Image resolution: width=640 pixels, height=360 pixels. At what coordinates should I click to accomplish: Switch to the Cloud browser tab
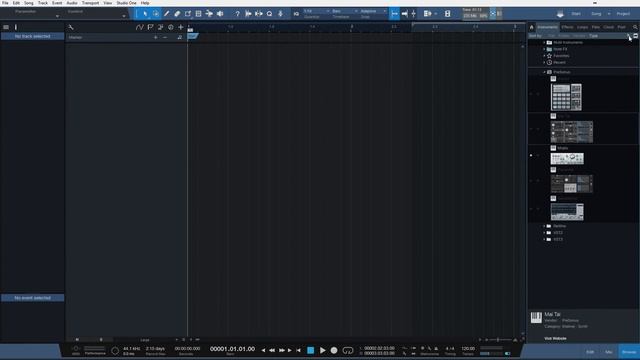click(609, 27)
